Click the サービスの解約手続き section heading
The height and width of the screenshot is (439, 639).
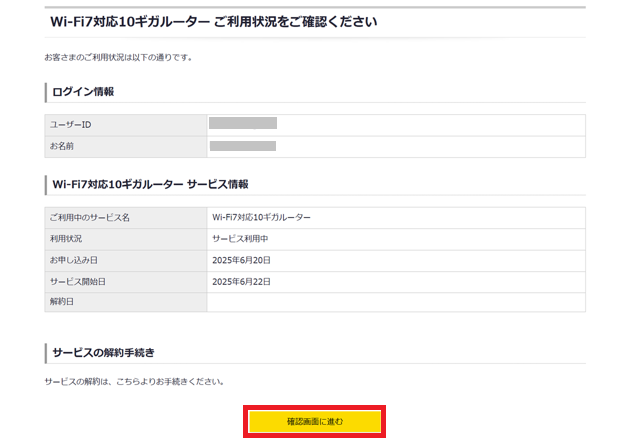(x=102, y=353)
